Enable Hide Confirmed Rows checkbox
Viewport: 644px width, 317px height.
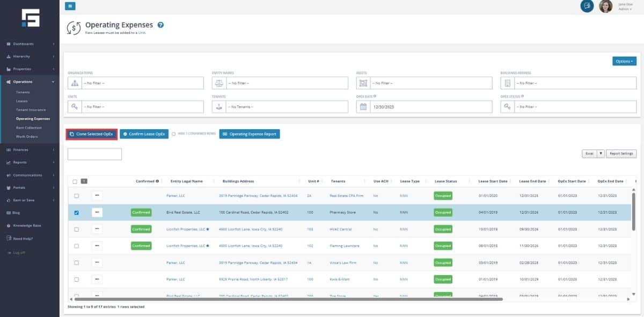point(173,134)
